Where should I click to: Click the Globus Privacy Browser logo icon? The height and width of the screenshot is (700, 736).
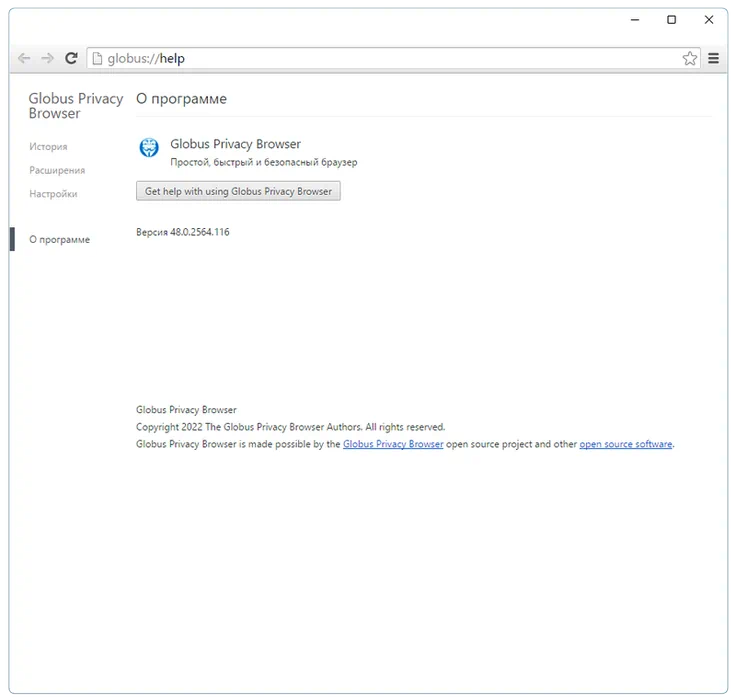(x=149, y=147)
